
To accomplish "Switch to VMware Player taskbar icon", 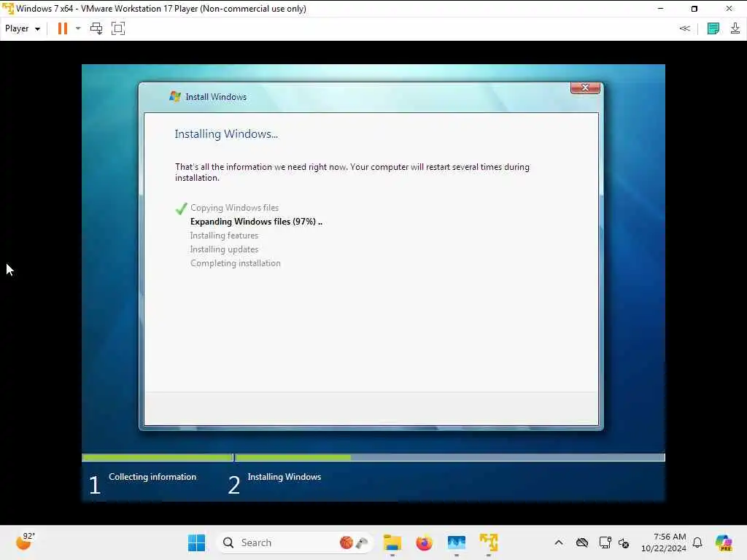I will tap(488, 542).
